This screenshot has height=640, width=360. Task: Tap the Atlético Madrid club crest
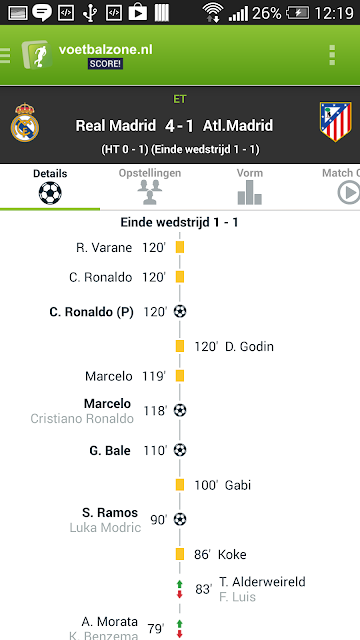coord(336,122)
